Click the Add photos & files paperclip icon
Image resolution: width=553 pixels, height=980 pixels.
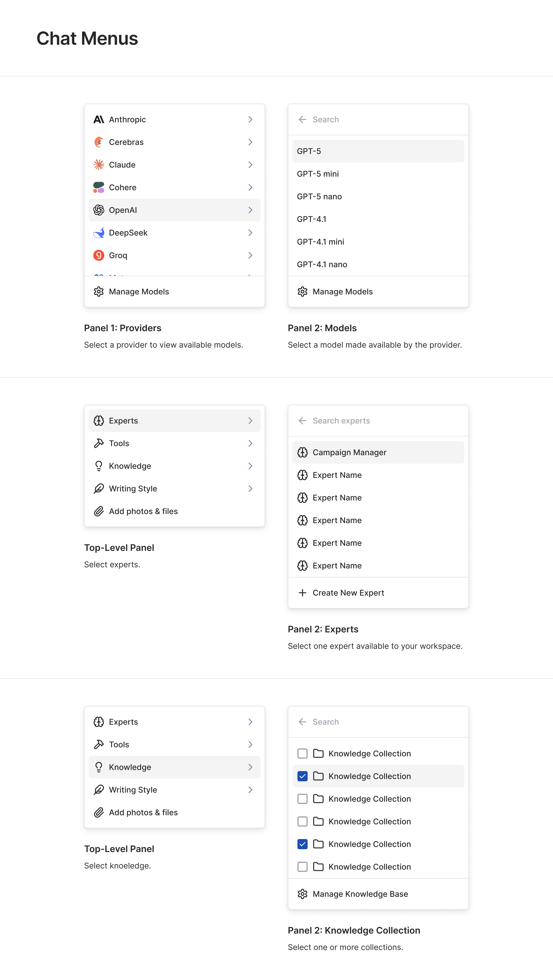pos(98,511)
